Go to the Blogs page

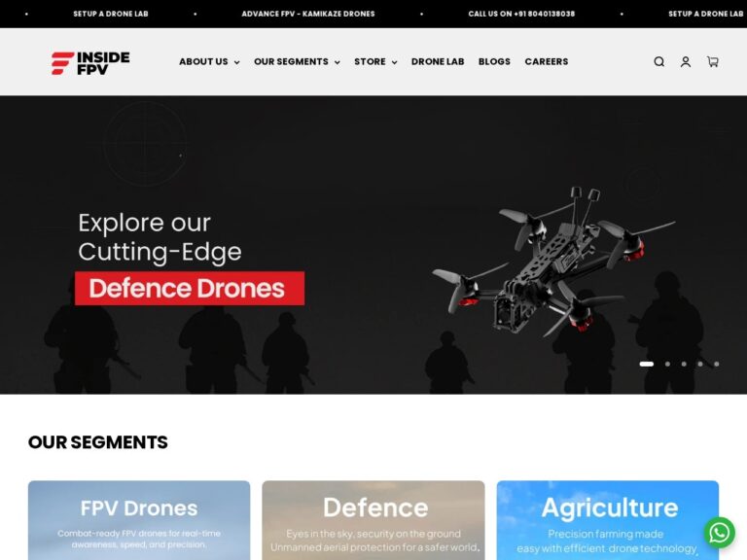point(494,61)
